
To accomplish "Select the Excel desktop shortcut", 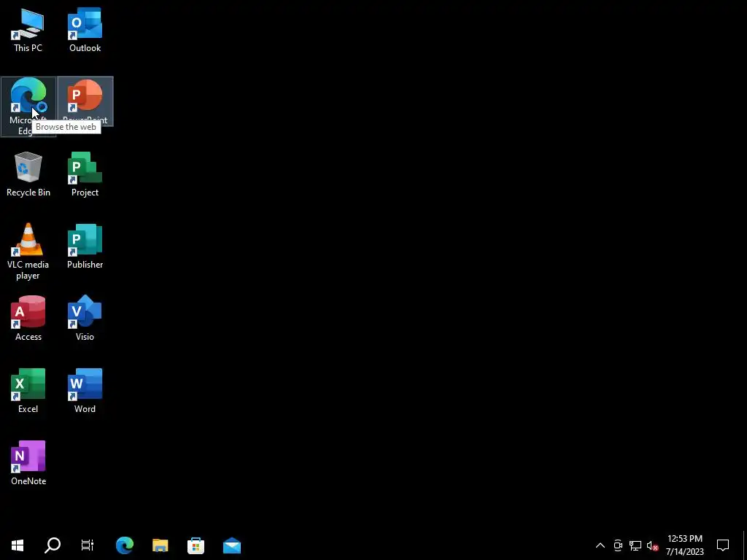I will point(28,391).
